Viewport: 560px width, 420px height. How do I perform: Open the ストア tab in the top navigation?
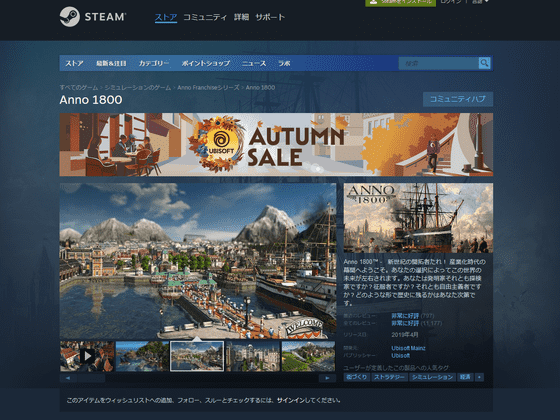tap(166, 17)
